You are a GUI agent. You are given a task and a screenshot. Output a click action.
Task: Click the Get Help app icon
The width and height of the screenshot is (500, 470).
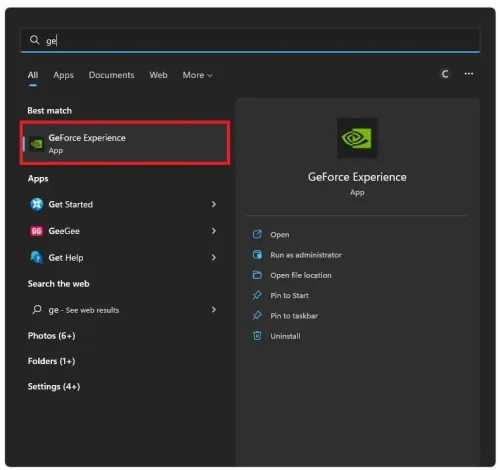click(37, 257)
